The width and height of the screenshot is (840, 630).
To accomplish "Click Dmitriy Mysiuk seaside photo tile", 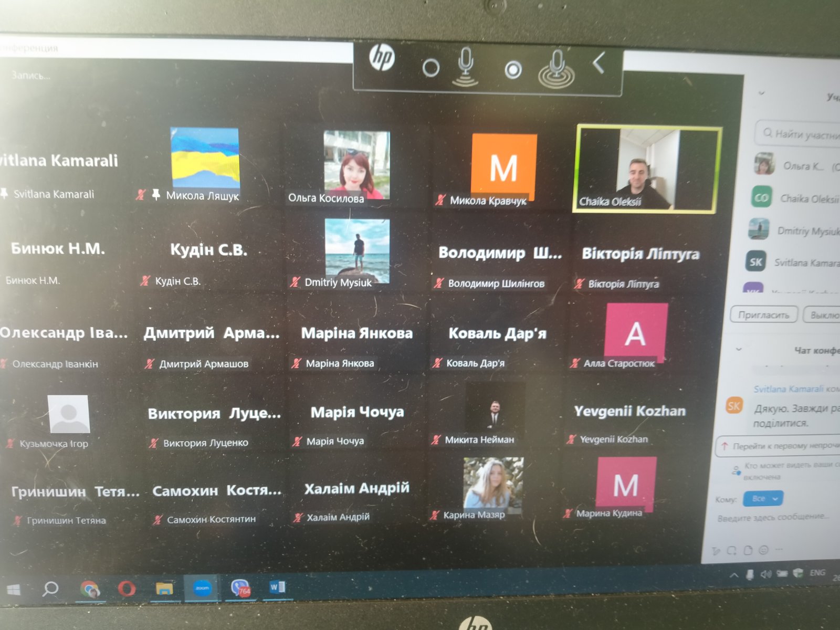I will (358, 251).
